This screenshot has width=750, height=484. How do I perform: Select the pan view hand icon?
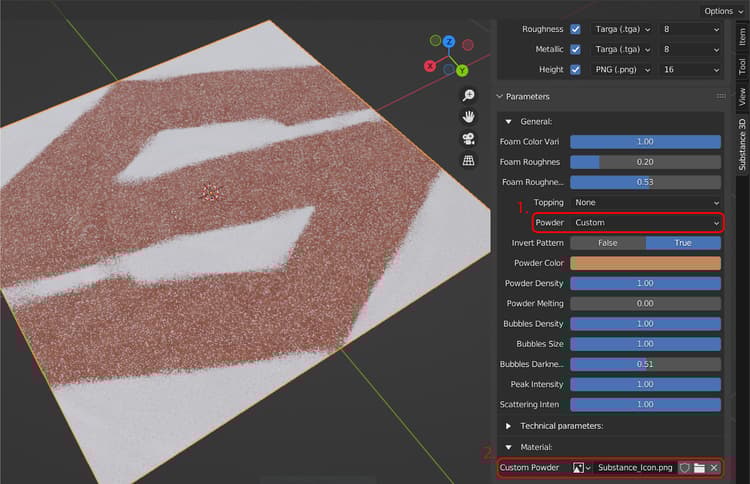coord(468,117)
